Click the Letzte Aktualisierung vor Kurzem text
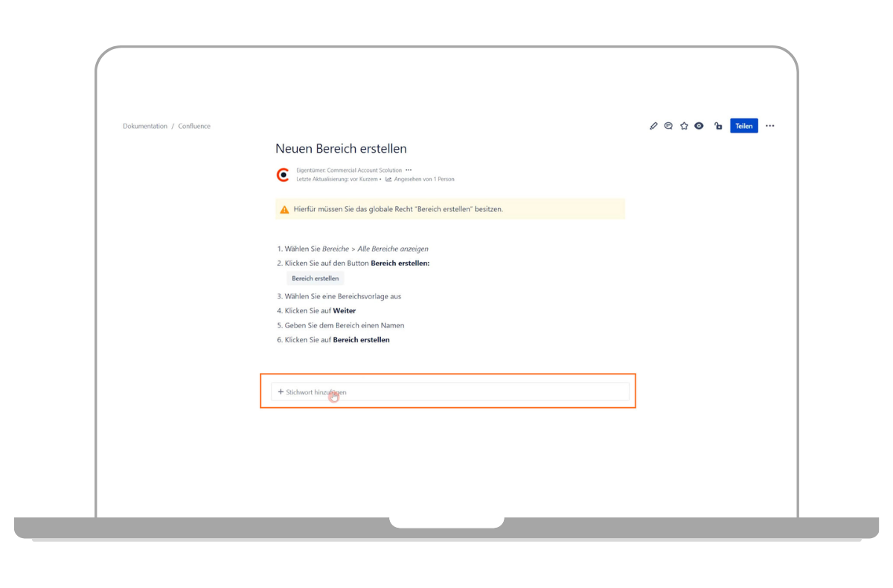The height and width of the screenshot is (588, 893). [x=337, y=179]
